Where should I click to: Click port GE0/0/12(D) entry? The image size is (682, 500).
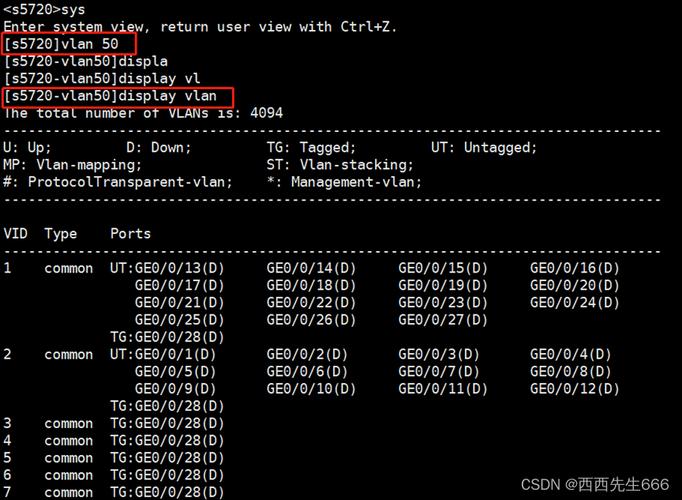(574, 389)
